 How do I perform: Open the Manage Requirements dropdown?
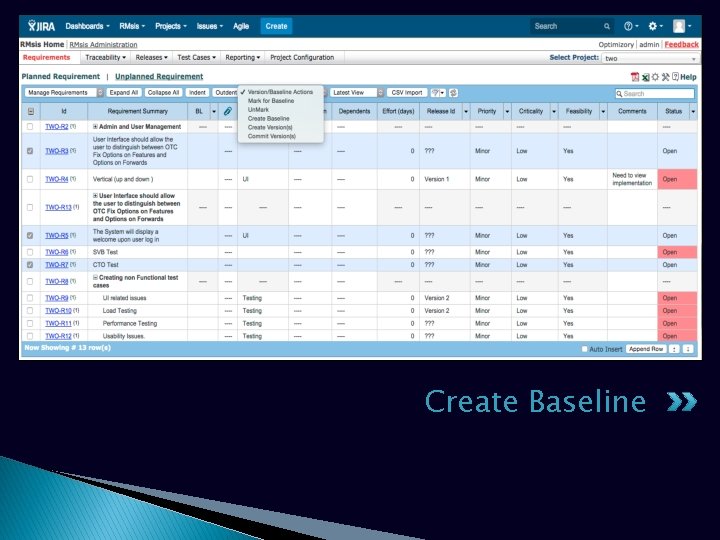(x=64, y=93)
